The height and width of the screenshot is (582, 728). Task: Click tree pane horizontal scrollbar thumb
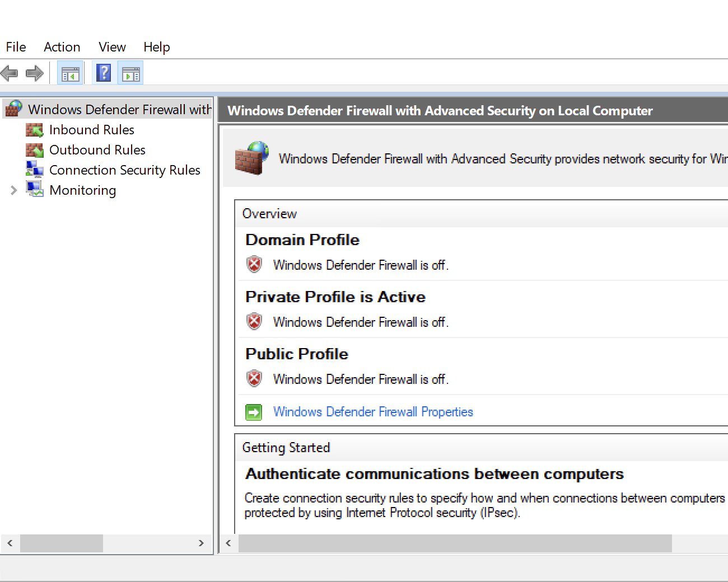pyautogui.click(x=62, y=543)
